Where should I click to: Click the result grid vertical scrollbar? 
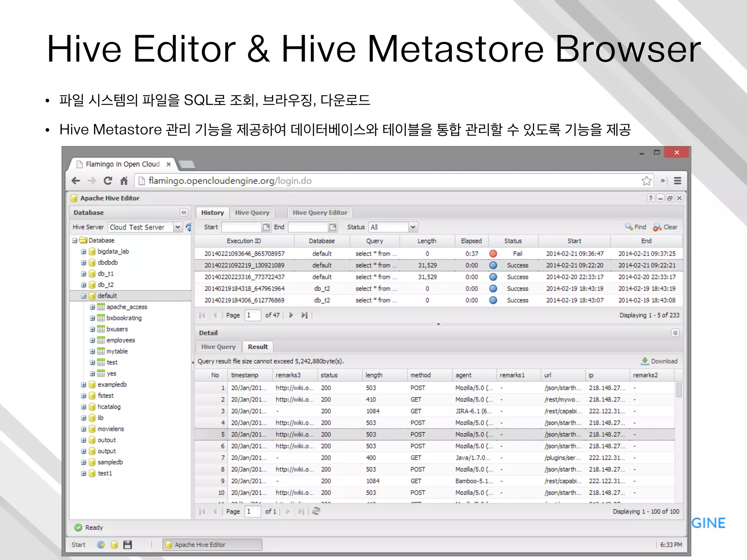pyautogui.click(x=678, y=390)
